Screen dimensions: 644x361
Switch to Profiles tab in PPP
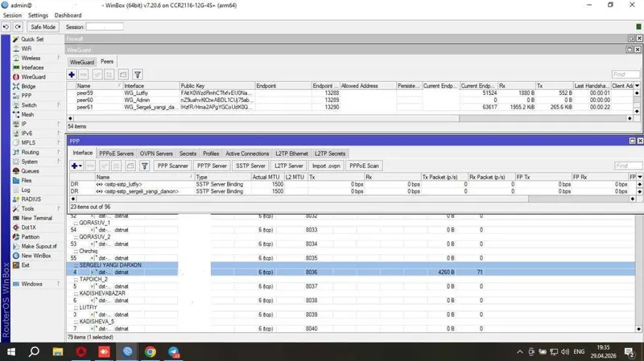211,154
